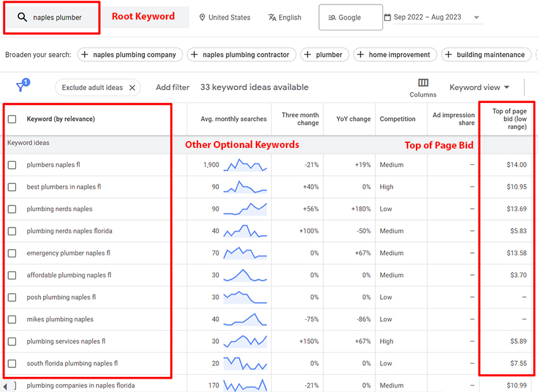The width and height of the screenshot is (538, 392).
Task: Sort by Three month change header
Action: click(x=300, y=119)
